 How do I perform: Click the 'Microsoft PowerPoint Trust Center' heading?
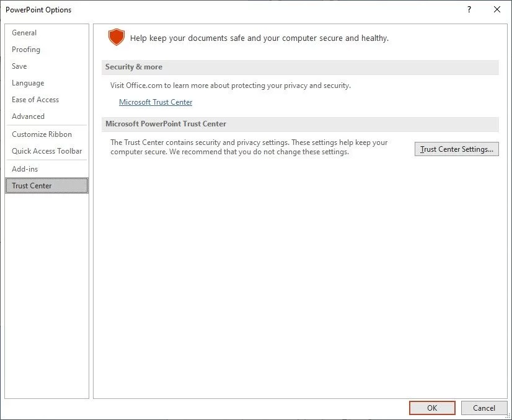(x=166, y=124)
